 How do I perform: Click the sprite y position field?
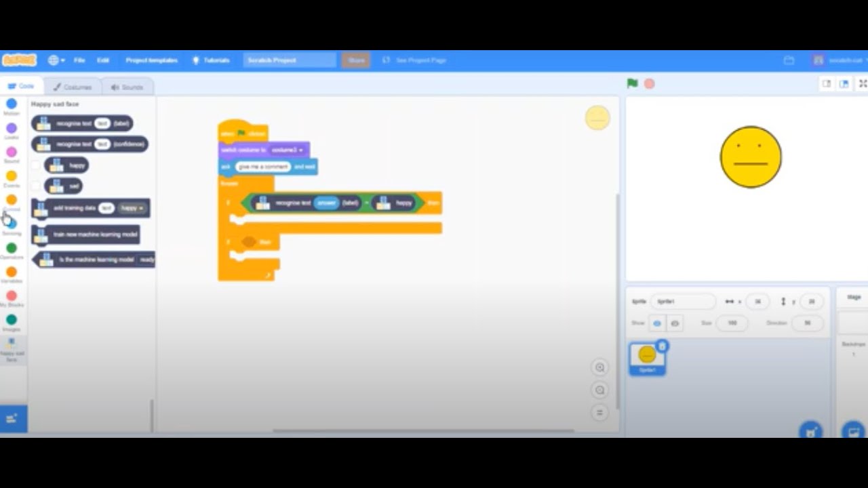(x=811, y=301)
